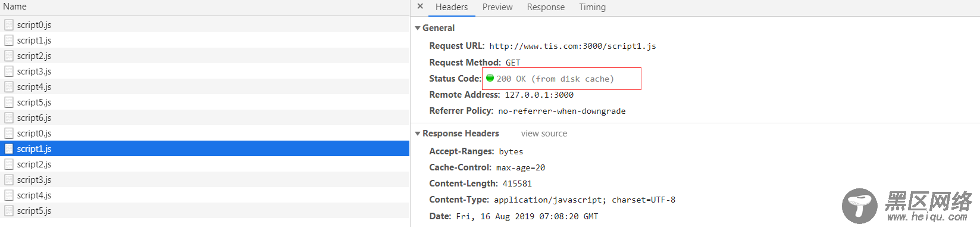Switch to the Preview tab
980x227 pixels.
(x=497, y=7)
